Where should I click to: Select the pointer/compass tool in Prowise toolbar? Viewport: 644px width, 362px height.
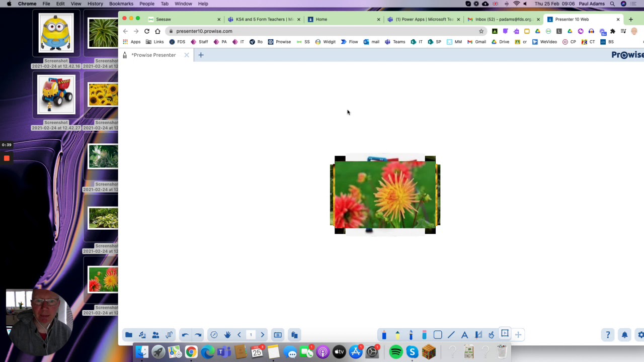point(214,335)
